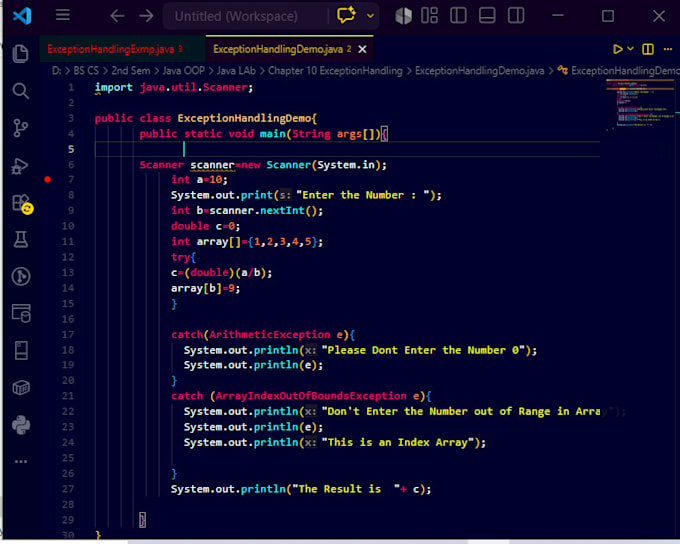Screen dimensions: 680x544
Task: Open the hamburger application menu
Action: tap(63, 16)
